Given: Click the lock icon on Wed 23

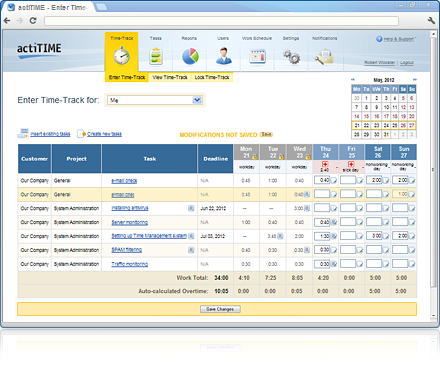Looking at the screenshot, I should click(308, 156).
